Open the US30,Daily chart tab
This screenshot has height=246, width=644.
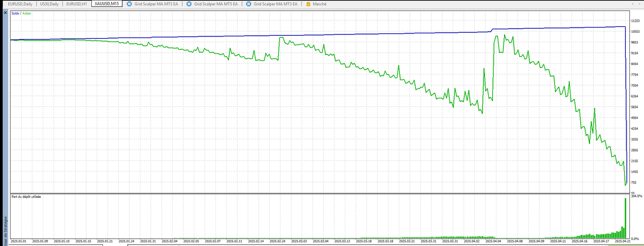point(49,4)
